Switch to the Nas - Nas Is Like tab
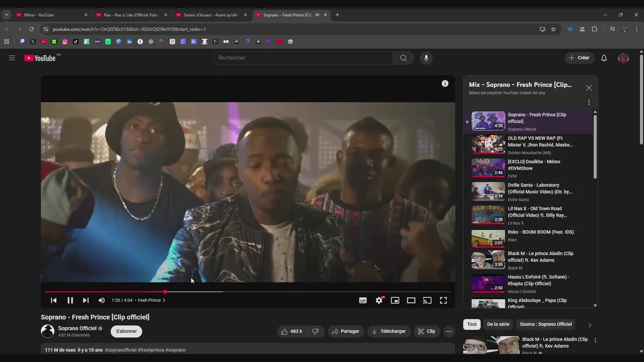644x362 pixels. tap(131, 15)
